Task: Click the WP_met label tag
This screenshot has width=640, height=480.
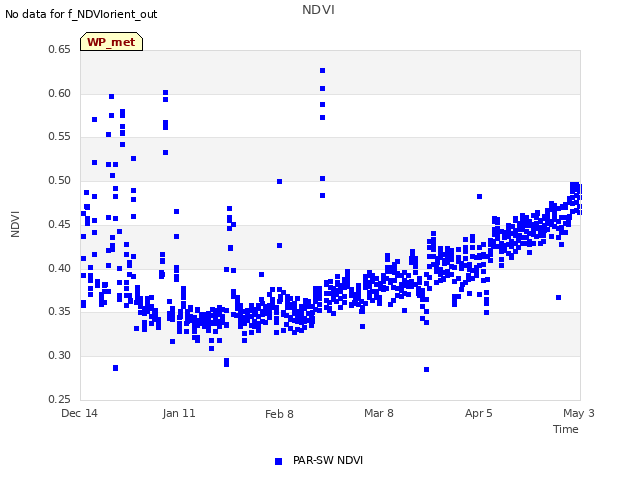Action: tap(111, 42)
